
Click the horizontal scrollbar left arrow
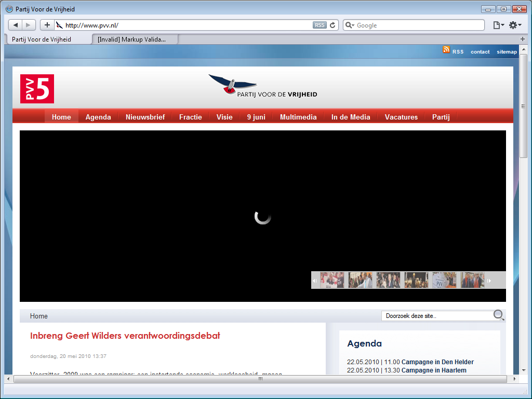pos(8,379)
